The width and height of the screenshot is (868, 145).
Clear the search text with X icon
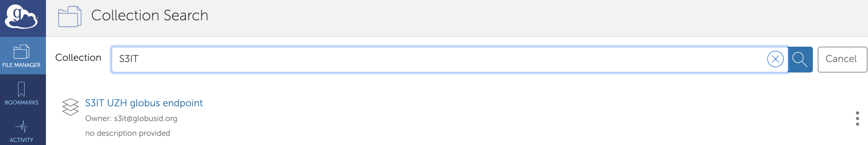coord(775,60)
